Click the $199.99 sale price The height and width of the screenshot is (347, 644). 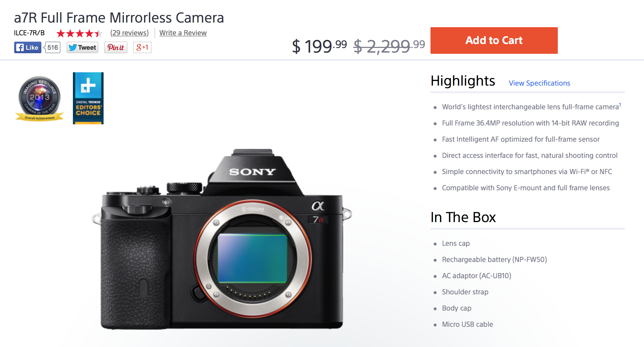click(319, 46)
